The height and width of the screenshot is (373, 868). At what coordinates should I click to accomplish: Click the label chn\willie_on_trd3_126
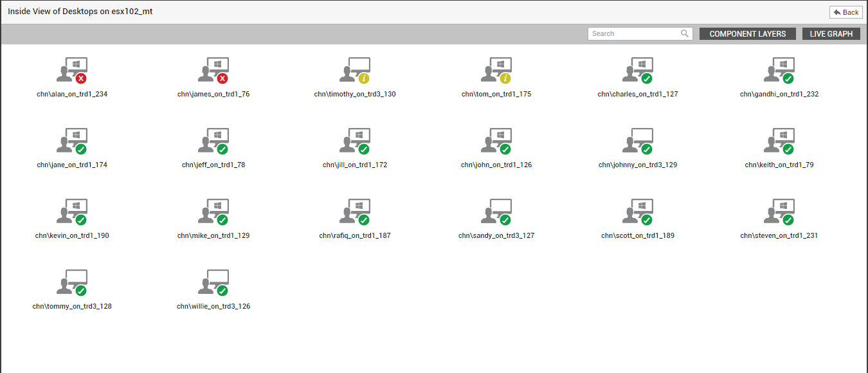point(213,306)
